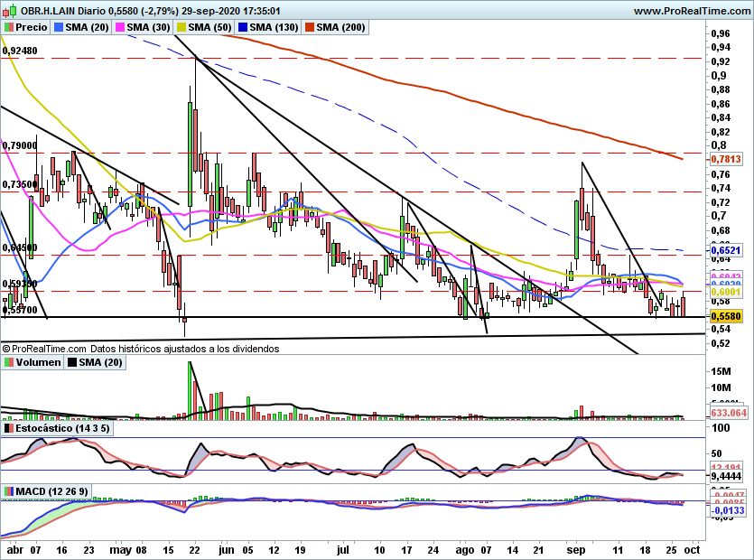Click the 9,4444 stochastic value label
This screenshot has width=754, height=560.
[726, 476]
